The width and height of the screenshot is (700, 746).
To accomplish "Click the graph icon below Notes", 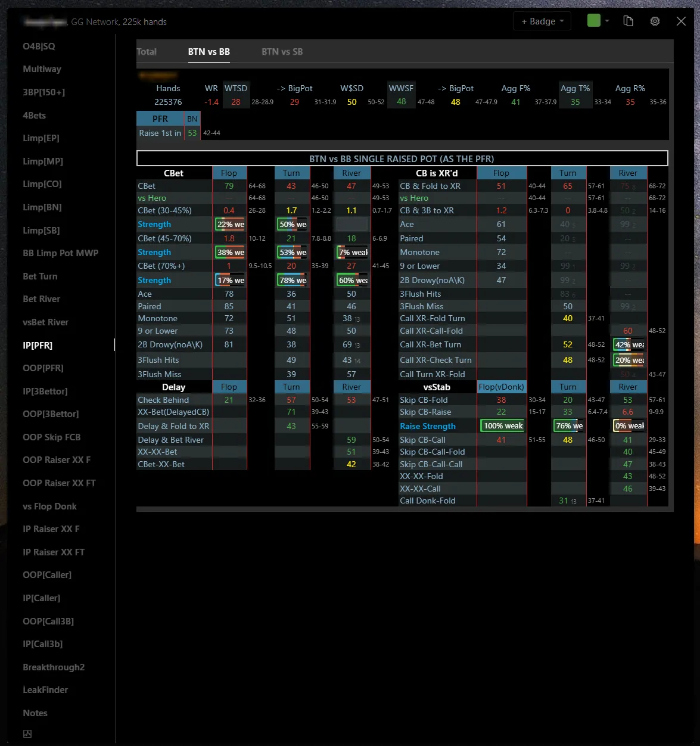I will [27, 734].
